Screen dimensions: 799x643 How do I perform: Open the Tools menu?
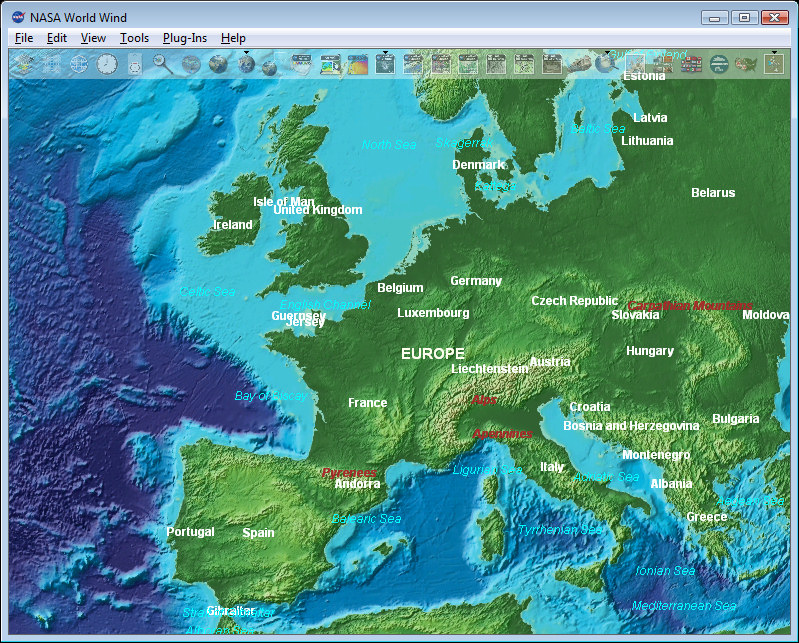135,38
